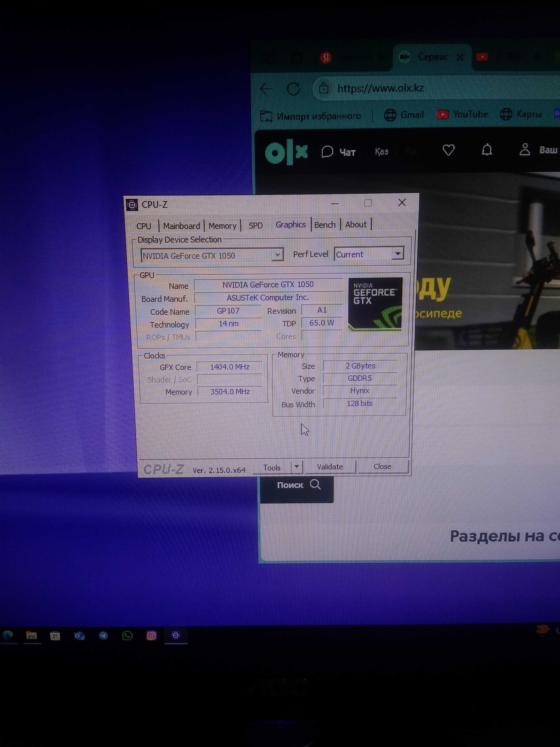This screenshot has width=560, height=747.
Task: Select the Сервис OLX browser tab
Action: 432,57
